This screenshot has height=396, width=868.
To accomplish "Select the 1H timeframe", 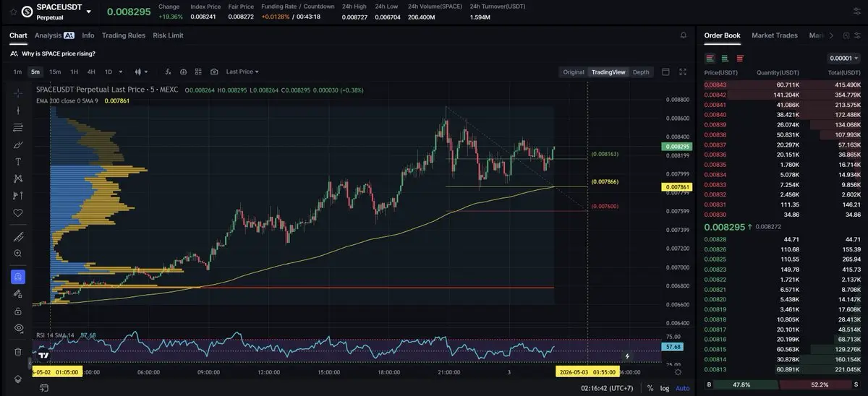I will (74, 72).
